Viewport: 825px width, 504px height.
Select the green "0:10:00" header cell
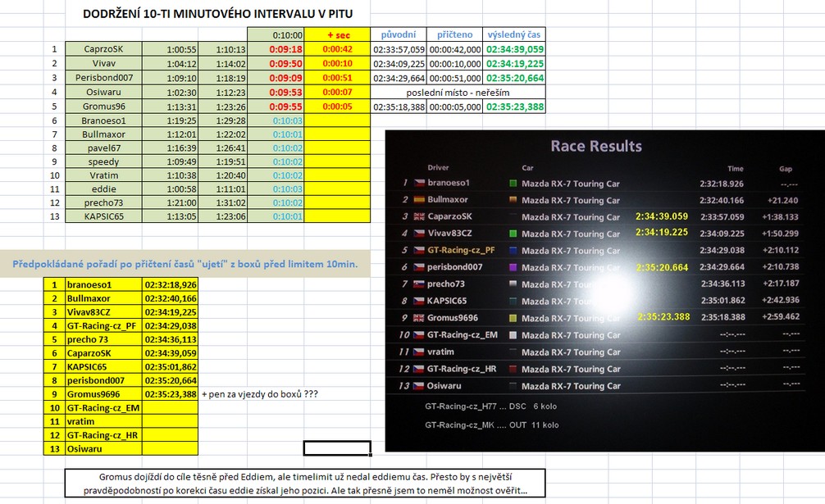pyautogui.click(x=287, y=35)
